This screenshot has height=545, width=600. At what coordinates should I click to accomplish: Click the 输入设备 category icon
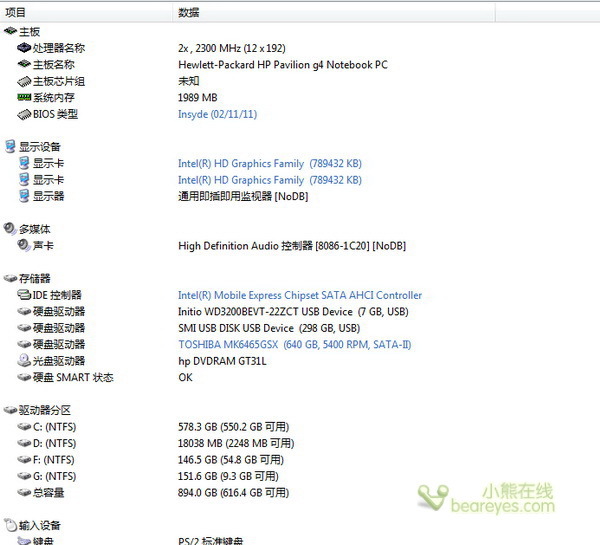click(x=10, y=524)
